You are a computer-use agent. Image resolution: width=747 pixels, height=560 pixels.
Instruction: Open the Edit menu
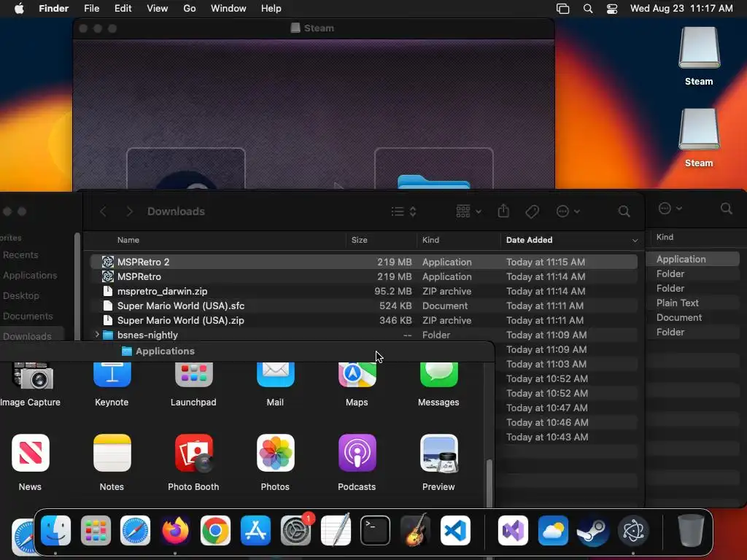point(123,9)
